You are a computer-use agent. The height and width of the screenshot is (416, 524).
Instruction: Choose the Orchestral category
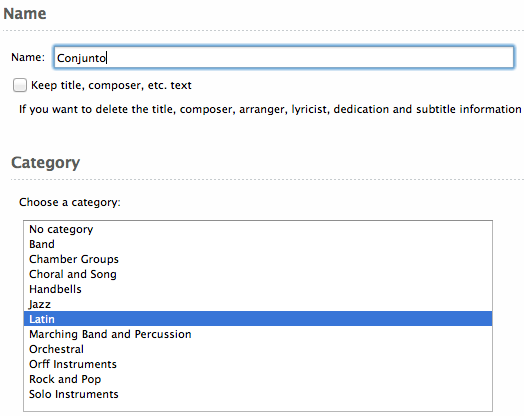pos(258,349)
